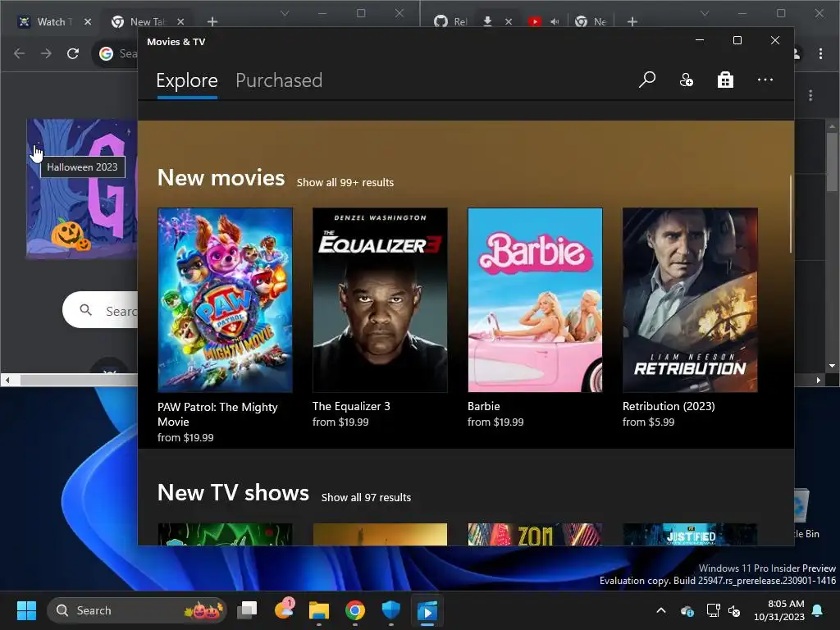Screen dimensions: 840x630
Task: Click the left arrow of horizontal scrollbar
Action: pos(7,380)
